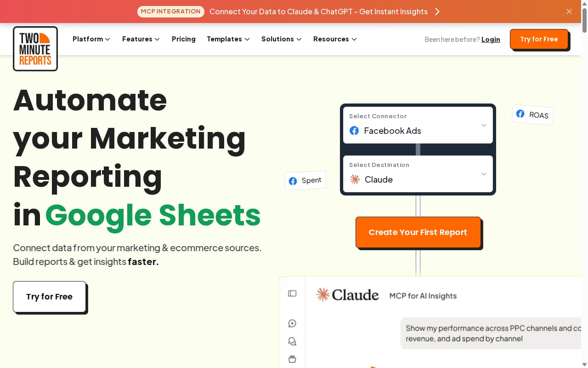Open the Connect Your Data to Claude banner link
Viewport: 588px width, 368px height.
pos(318,11)
